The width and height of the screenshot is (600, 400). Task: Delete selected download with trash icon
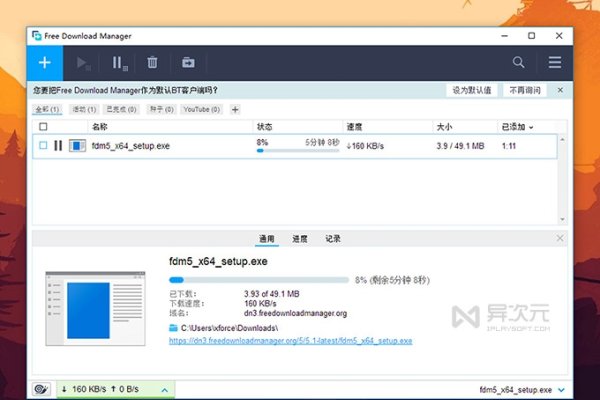(152, 62)
